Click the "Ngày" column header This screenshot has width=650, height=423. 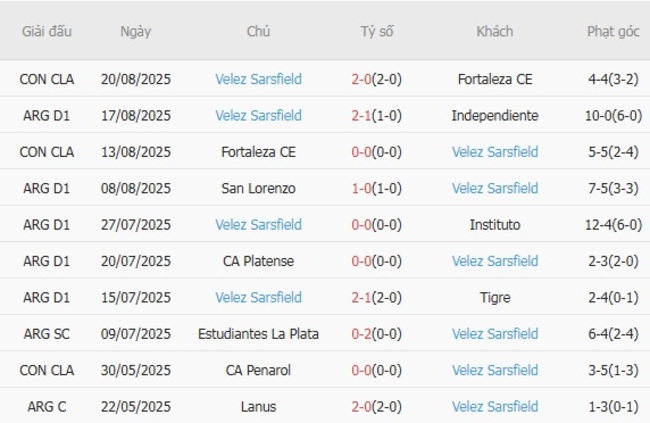point(135,31)
